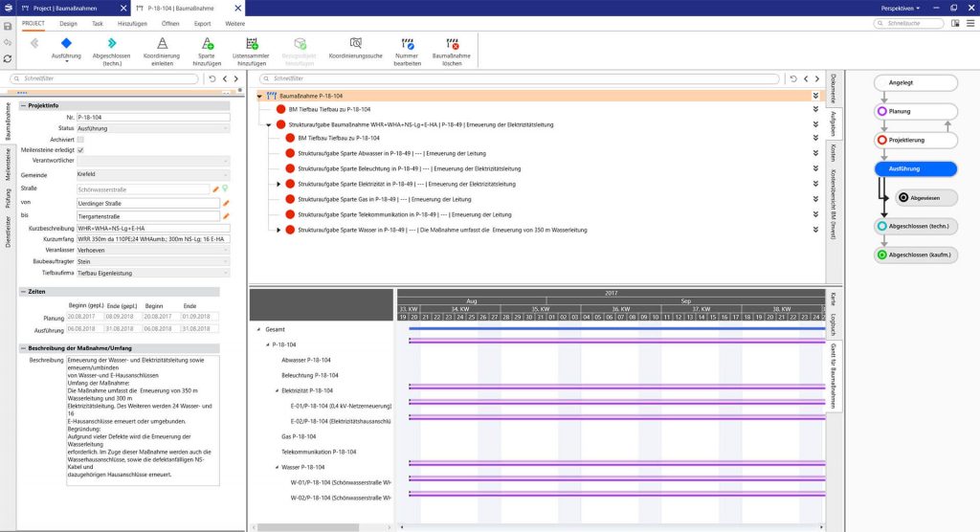Click the pencil icon beside Uerdinger Straße

point(227,203)
